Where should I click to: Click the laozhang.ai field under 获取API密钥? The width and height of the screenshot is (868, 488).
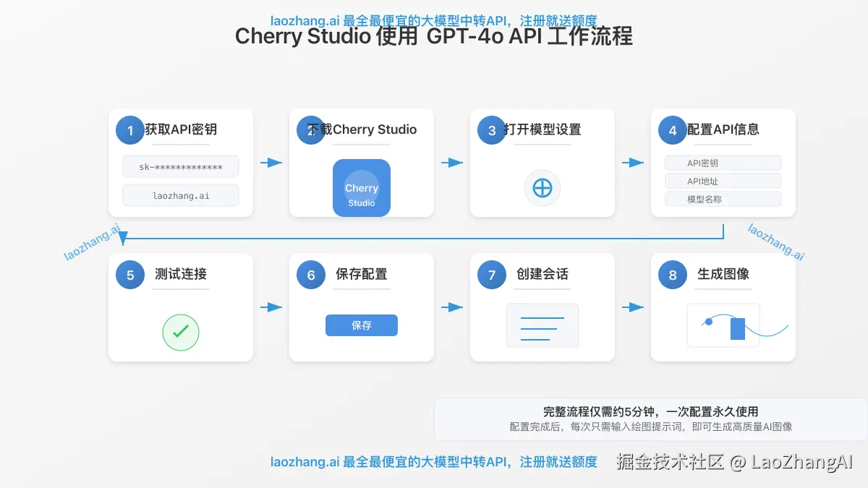pos(180,195)
